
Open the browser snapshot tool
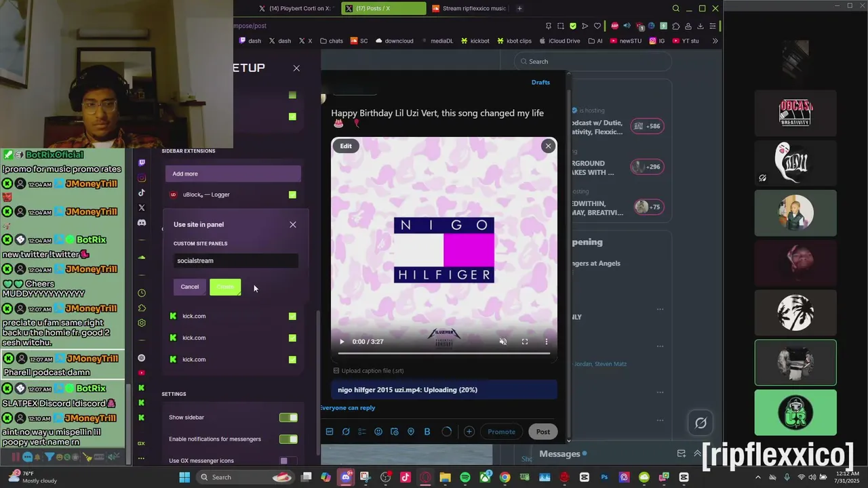pos(561,26)
